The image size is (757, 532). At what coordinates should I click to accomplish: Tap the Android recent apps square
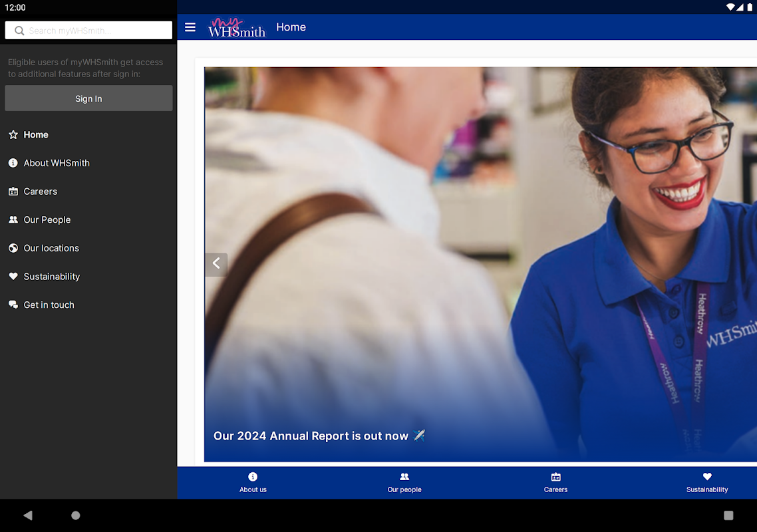(728, 515)
